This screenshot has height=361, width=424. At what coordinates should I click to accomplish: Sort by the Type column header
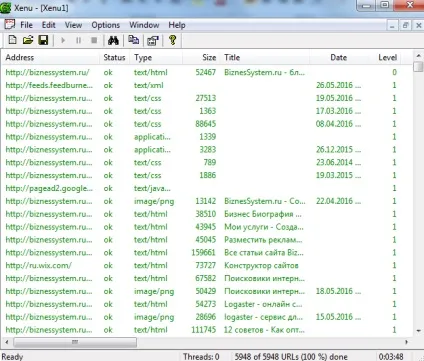click(157, 57)
